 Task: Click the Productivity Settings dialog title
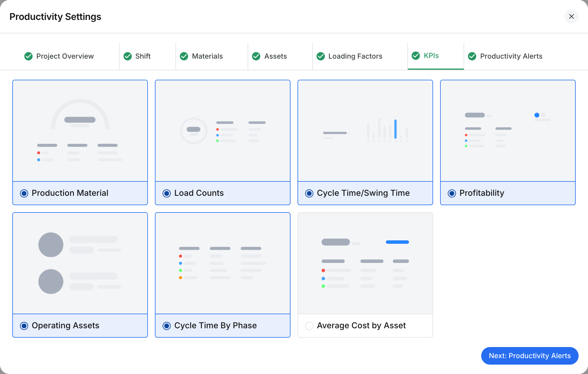tap(55, 17)
